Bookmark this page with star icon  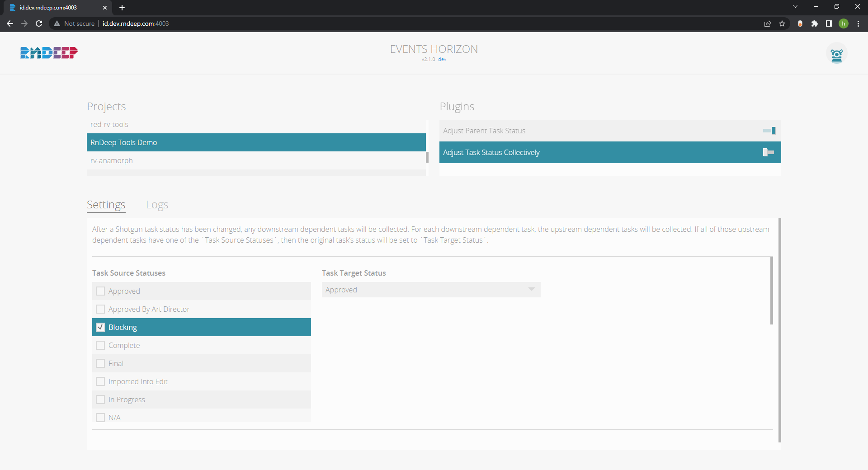(782, 23)
